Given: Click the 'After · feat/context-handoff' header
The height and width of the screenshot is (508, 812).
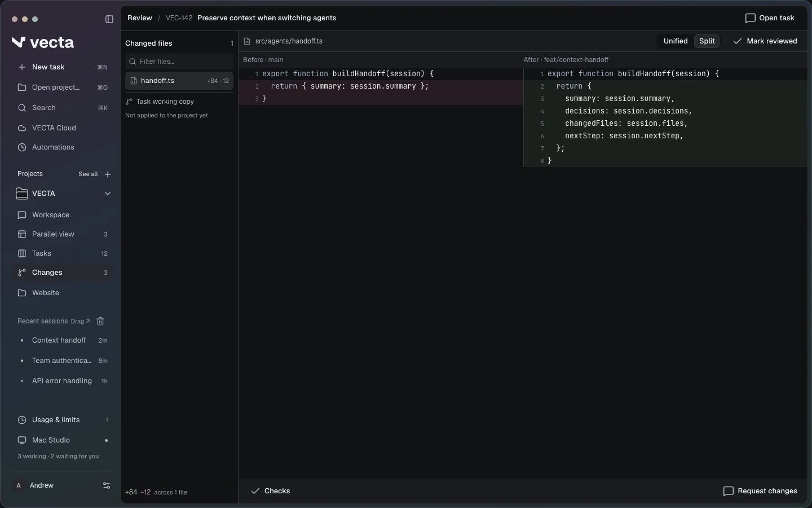Looking at the screenshot, I should tap(566, 60).
